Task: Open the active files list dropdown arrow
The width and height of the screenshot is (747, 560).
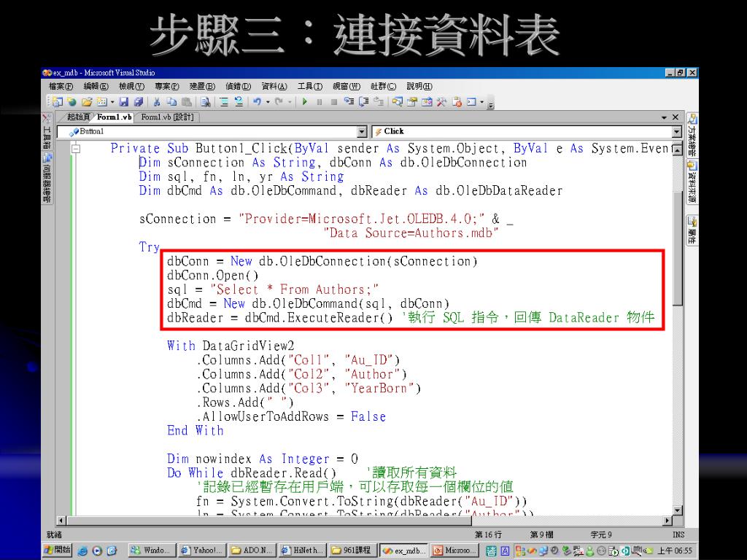Action: coord(664,117)
